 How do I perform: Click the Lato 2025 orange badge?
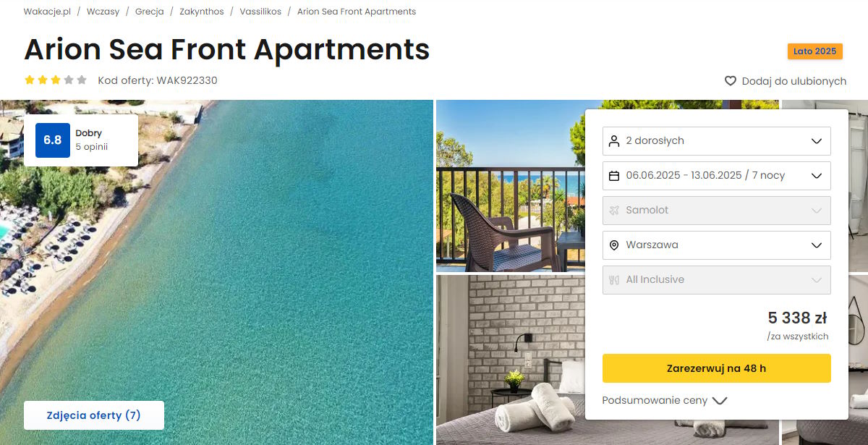click(x=815, y=51)
